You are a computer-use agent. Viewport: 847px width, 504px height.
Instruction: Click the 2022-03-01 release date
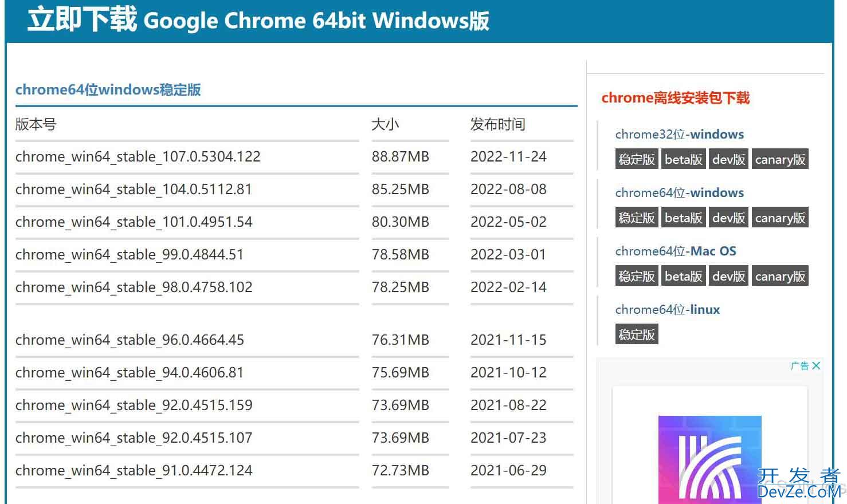tap(508, 254)
